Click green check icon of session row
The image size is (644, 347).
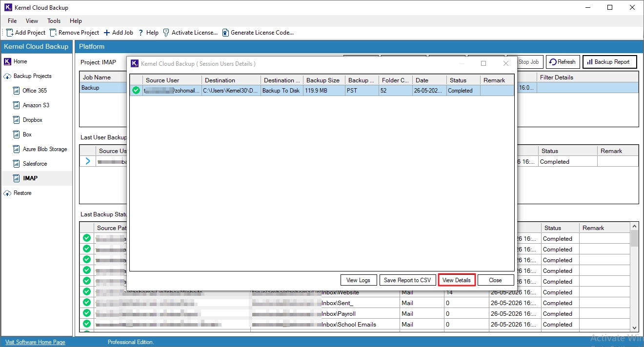pos(136,90)
